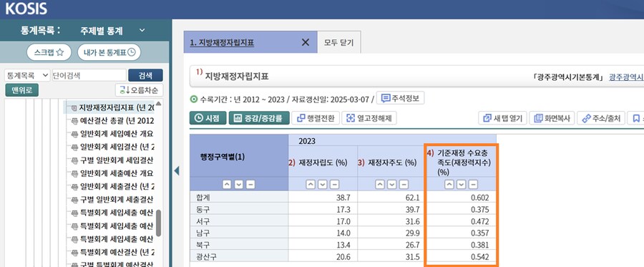Click the 재정자립도 (%) column header
Image resolution: width=644 pixels, height=267 pixels.
(x=323, y=162)
